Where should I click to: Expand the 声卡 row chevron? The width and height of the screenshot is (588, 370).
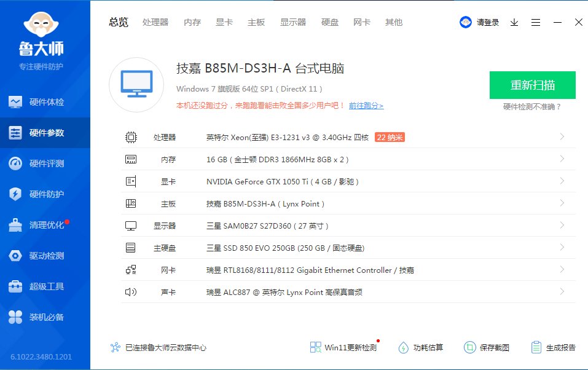(x=562, y=291)
